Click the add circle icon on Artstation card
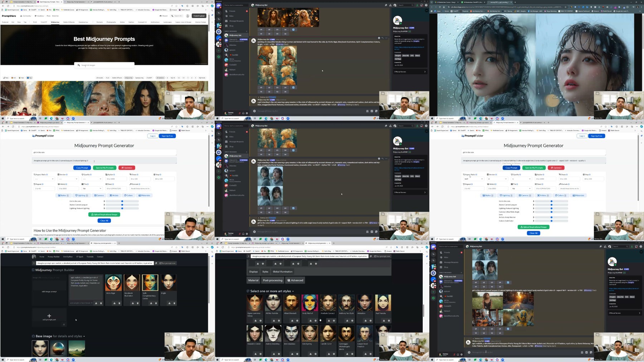Image resolution: width=644 pixels, height=362 pixels. coord(371,320)
